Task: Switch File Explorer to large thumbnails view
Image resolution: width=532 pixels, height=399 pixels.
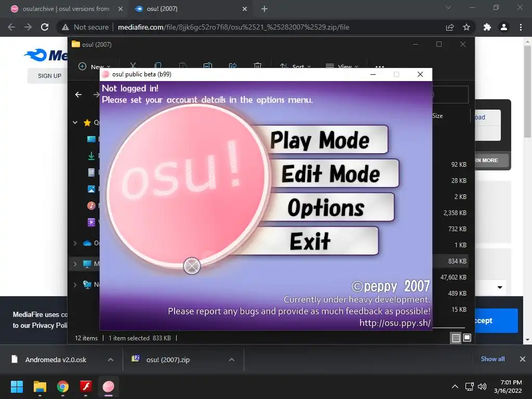Action: click(x=467, y=338)
